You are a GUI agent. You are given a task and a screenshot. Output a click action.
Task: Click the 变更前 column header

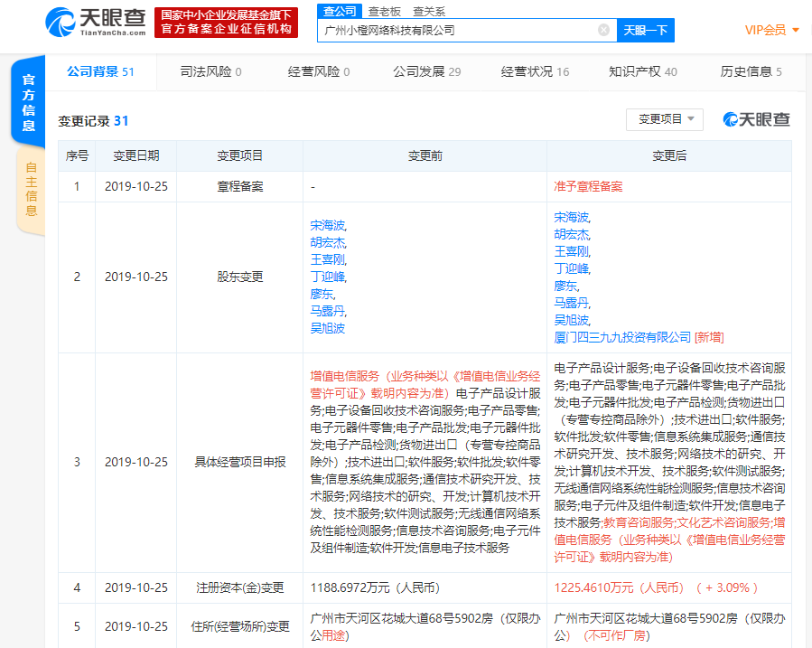(425, 156)
